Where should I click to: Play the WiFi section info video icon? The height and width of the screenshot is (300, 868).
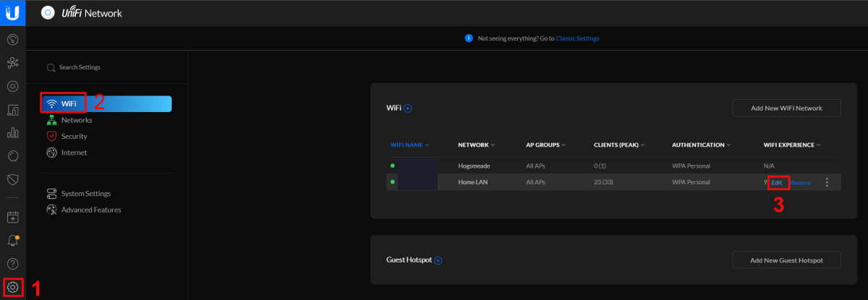tap(407, 108)
